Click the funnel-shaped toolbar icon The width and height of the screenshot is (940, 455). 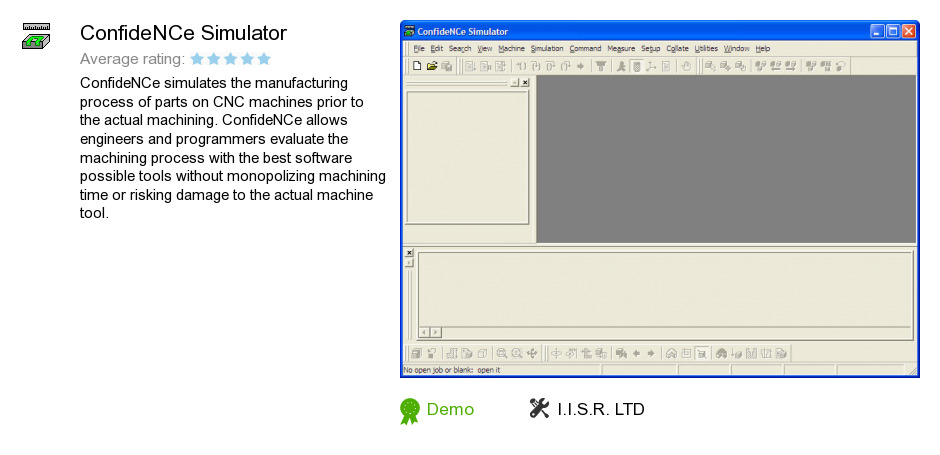(x=601, y=66)
